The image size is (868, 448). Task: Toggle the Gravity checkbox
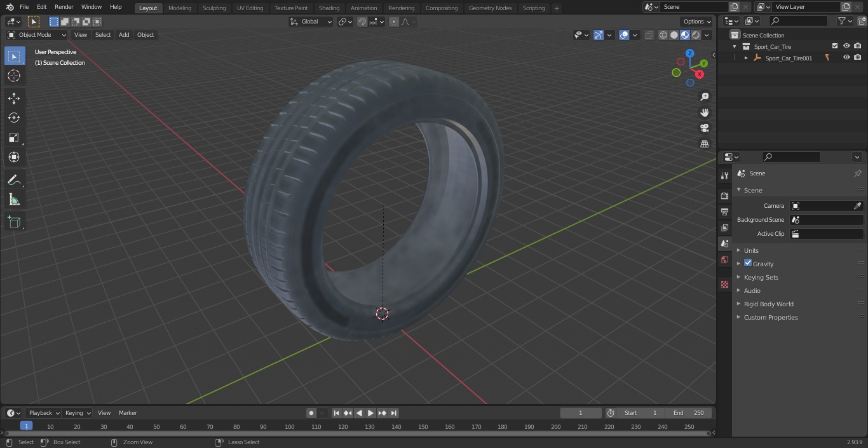point(748,263)
